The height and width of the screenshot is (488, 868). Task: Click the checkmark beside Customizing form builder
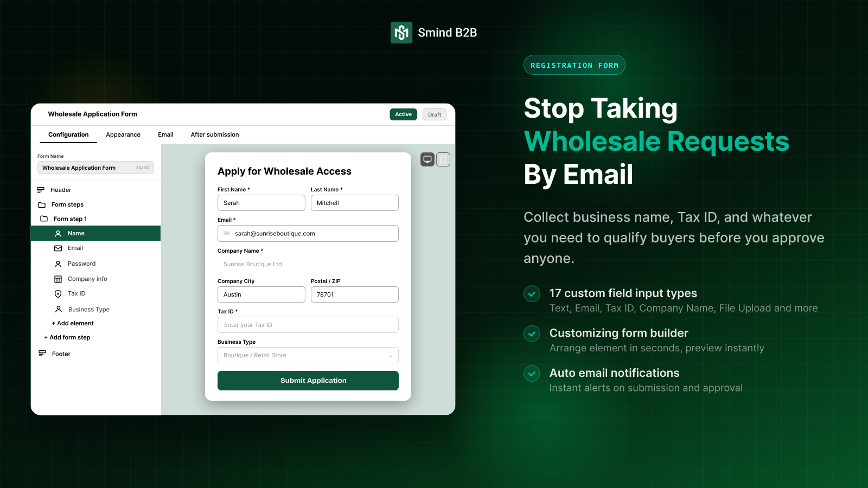coord(532,333)
